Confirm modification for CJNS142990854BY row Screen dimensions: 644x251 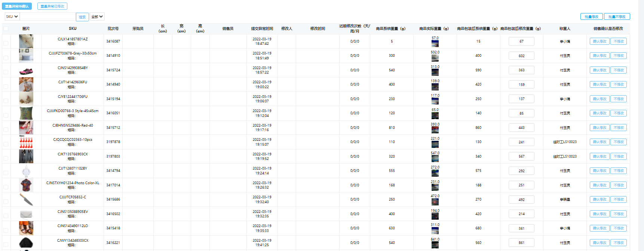pos(599,70)
